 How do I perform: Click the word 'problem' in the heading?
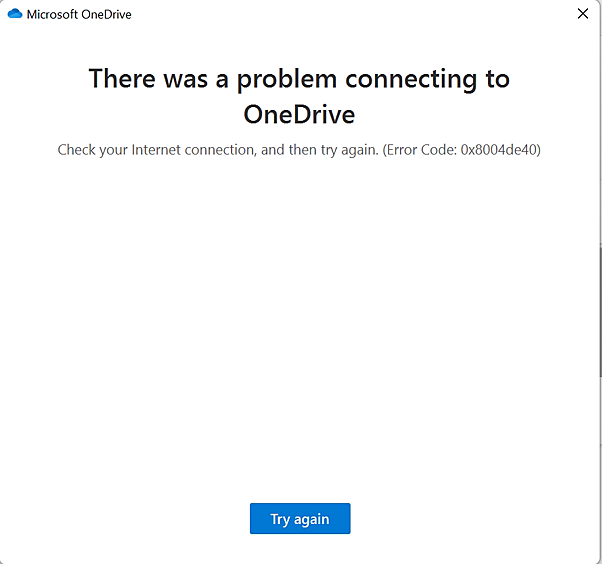tap(280, 79)
